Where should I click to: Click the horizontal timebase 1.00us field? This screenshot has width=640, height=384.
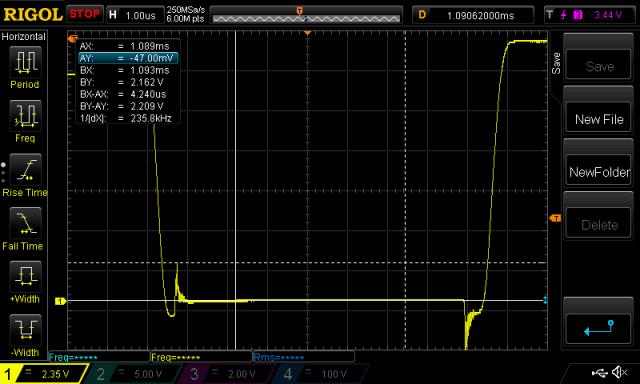click(x=135, y=16)
